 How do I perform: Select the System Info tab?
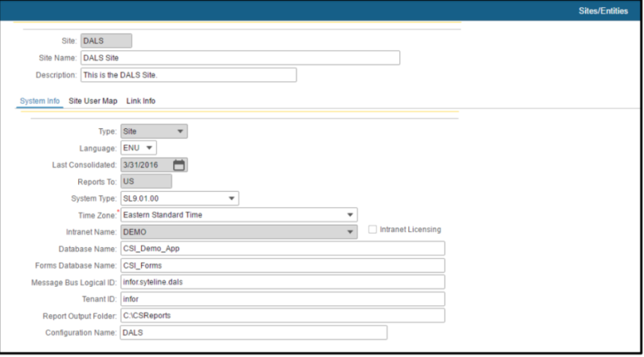coord(39,101)
